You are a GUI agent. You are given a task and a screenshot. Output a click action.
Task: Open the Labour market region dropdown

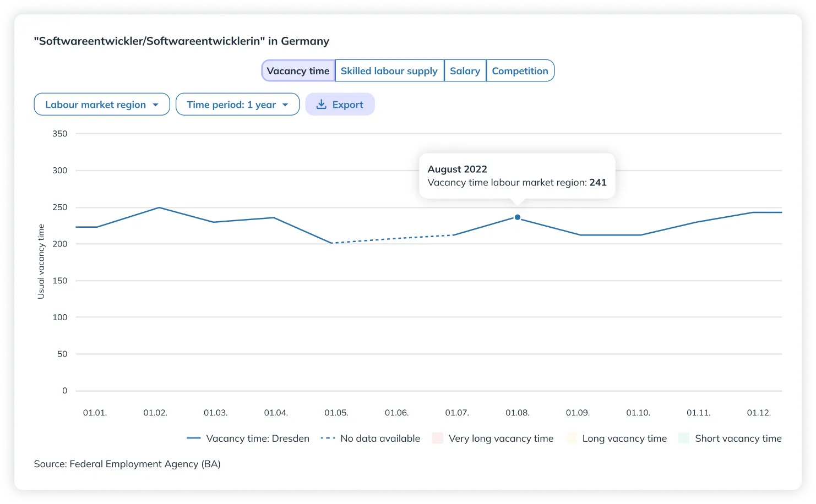click(102, 105)
